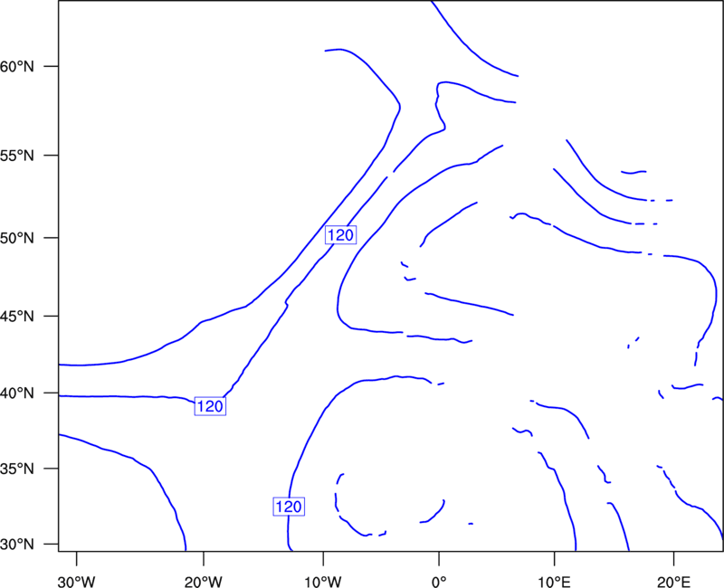Select the 55°N latitude label
The height and width of the screenshot is (588, 724).
tap(17, 156)
